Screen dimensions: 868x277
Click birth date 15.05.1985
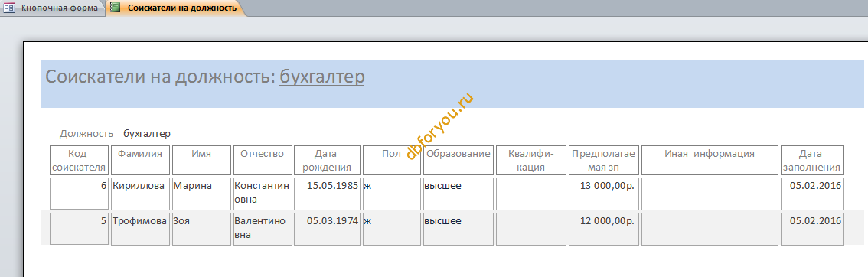(x=327, y=194)
